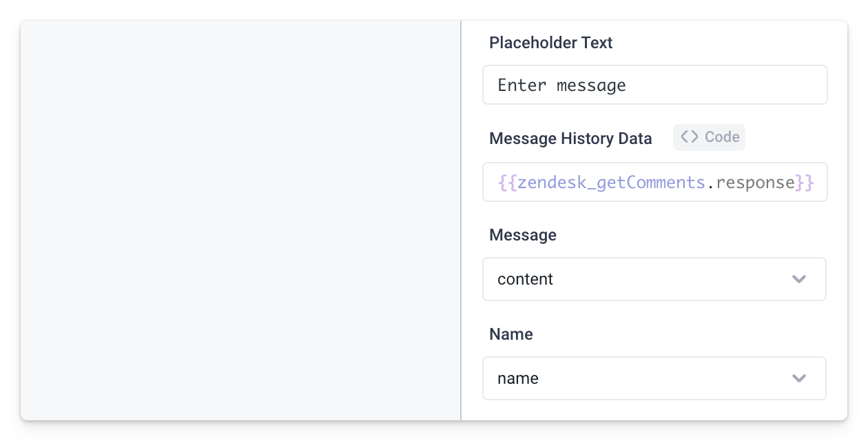Select the Code mode icon beside Message History Data

pos(688,137)
